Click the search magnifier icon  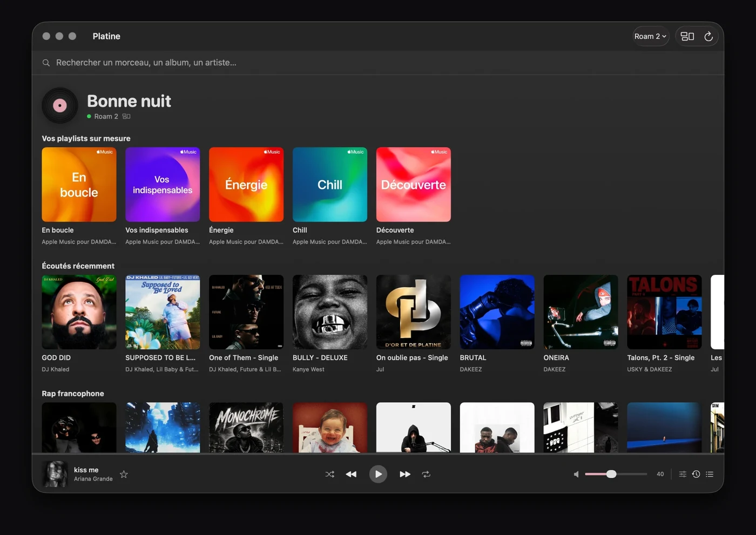(x=46, y=63)
